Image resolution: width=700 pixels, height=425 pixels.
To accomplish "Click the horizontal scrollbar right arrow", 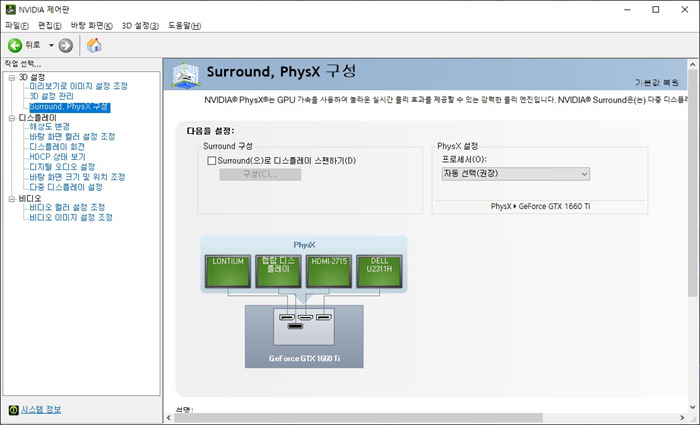I will (x=682, y=418).
